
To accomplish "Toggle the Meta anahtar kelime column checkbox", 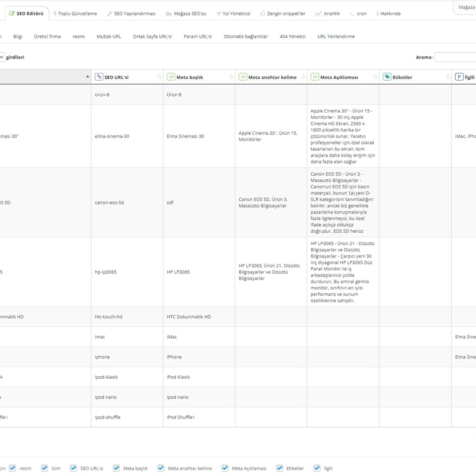I will pos(161,468).
